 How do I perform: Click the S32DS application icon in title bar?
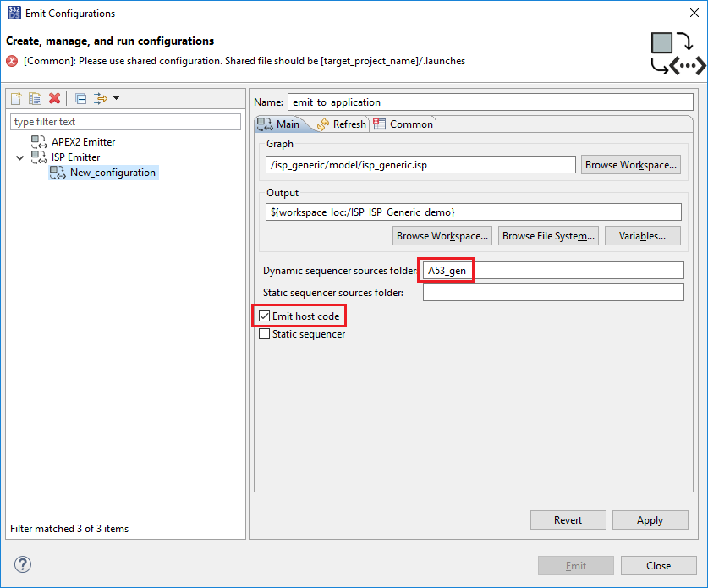pos(14,13)
